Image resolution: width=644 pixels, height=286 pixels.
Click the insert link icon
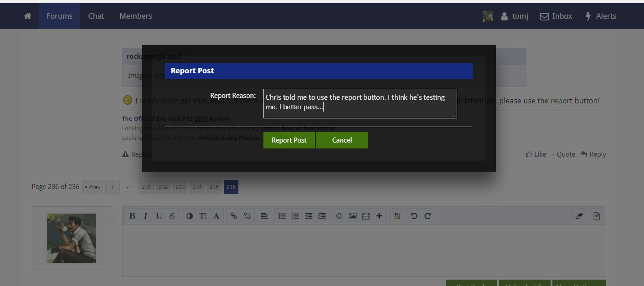pyautogui.click(x=234, y=216)
